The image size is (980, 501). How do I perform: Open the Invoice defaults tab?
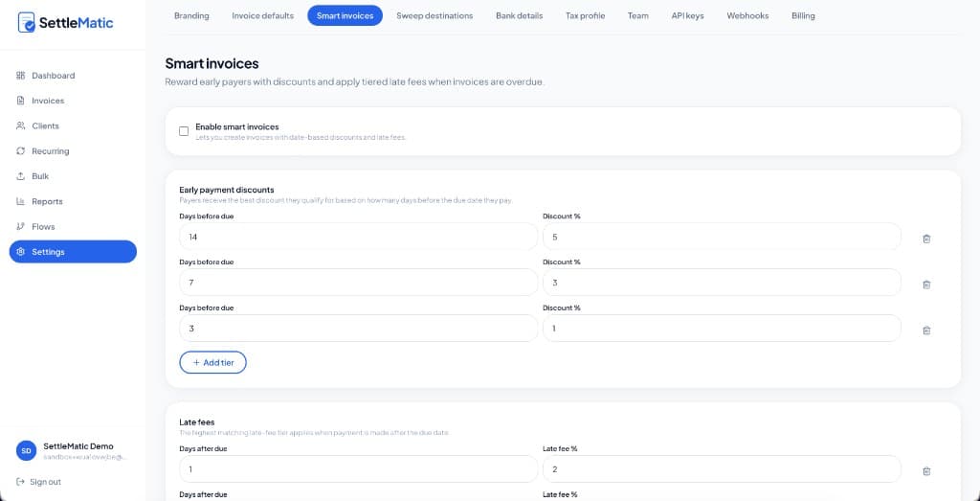[262, 15]
